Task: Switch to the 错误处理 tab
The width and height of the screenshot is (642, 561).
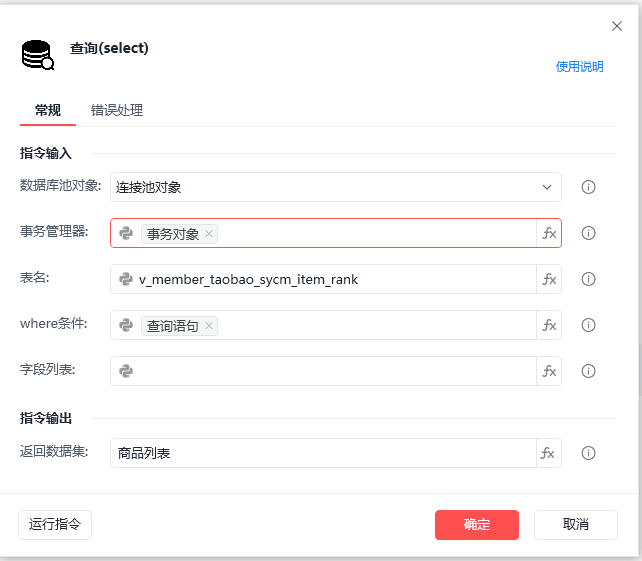Action: 117,110
